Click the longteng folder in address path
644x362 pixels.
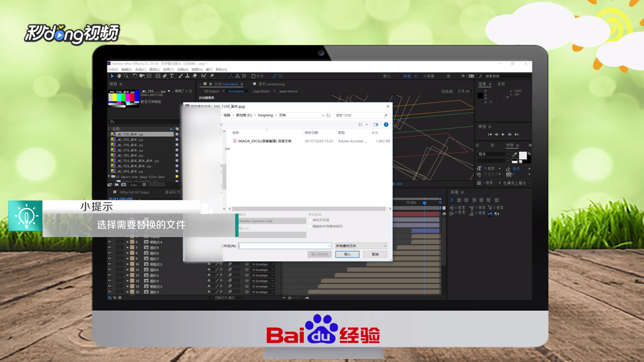tap(266, 115)
